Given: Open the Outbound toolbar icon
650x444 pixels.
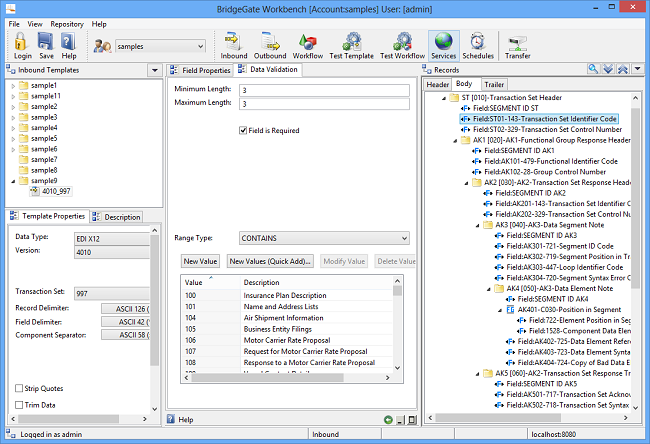Looking at the screenshot, I should [x=269, y=42].
